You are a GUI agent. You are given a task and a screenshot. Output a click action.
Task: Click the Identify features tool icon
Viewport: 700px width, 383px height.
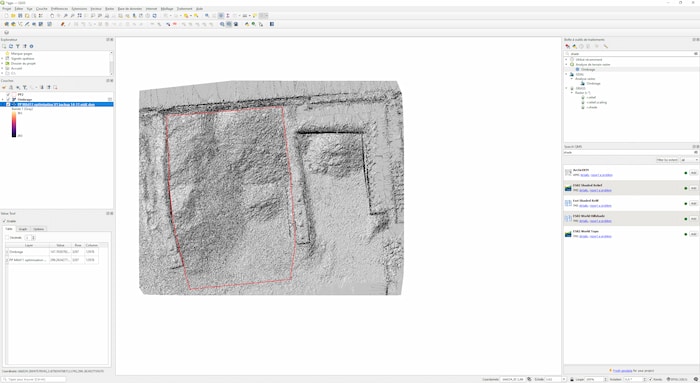[x=207, y=16]
